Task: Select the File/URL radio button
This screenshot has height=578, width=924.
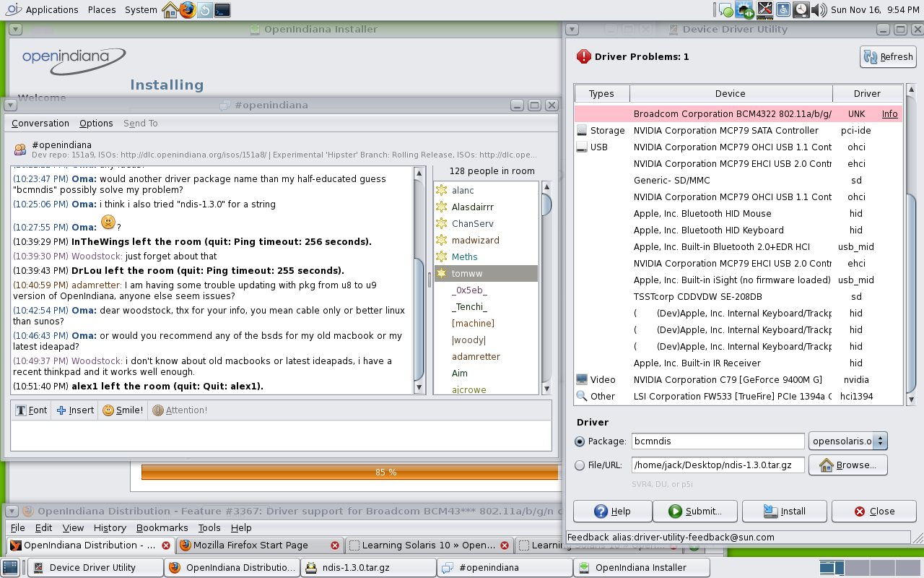Action: click(580, 465)
